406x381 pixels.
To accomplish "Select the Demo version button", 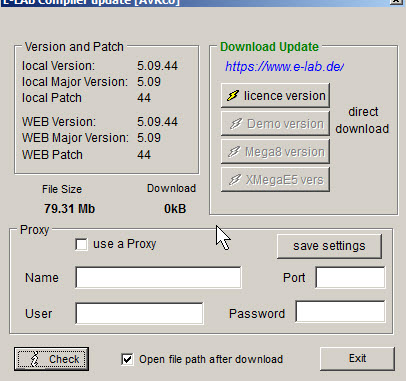I will [275, 124].
